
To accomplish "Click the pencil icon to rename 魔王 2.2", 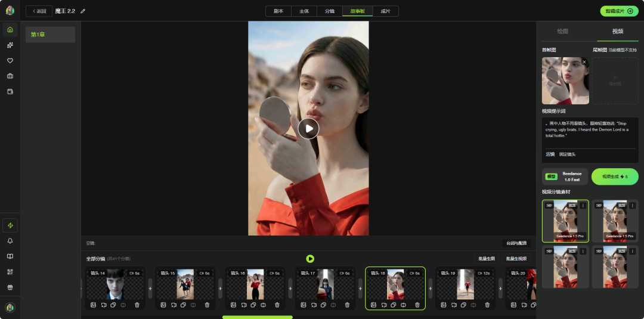I will point(83,11).
